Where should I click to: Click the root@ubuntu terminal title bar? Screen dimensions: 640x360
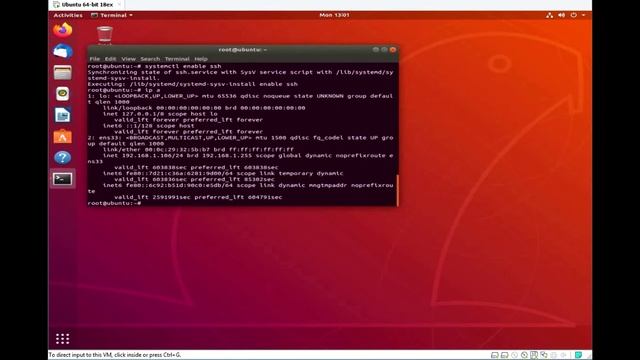(x=243, y=49)
